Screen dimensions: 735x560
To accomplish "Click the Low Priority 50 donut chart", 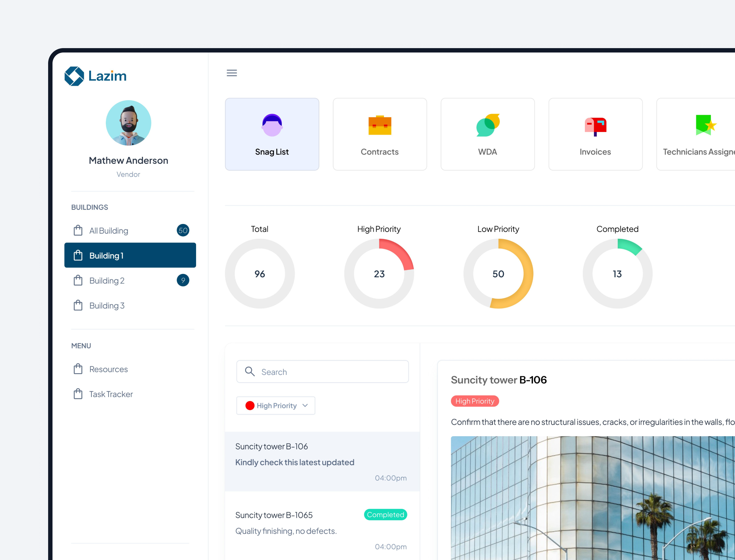I will pos(498,274).
